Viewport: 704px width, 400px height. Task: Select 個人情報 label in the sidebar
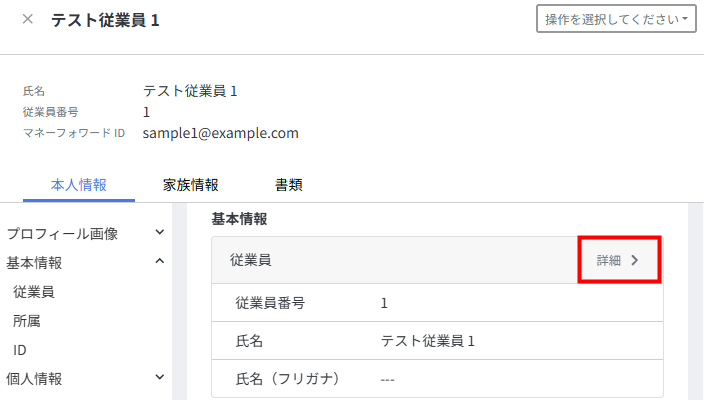[x=34, y=378]
